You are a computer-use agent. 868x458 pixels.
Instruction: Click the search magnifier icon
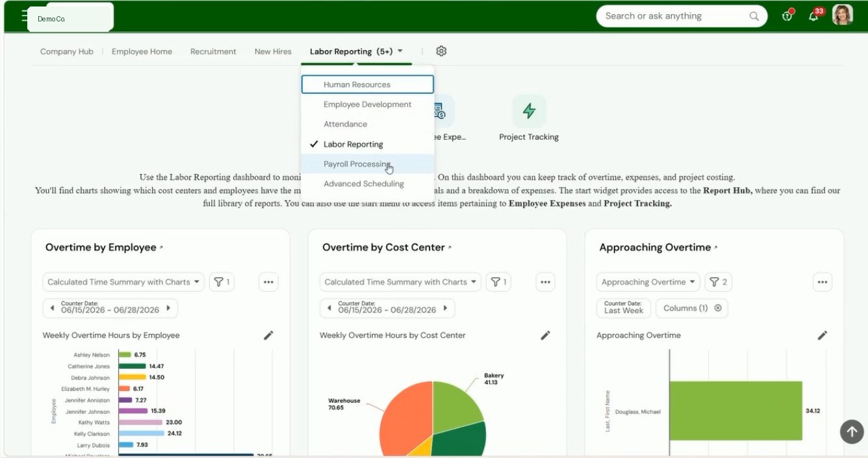click(754, 16)
